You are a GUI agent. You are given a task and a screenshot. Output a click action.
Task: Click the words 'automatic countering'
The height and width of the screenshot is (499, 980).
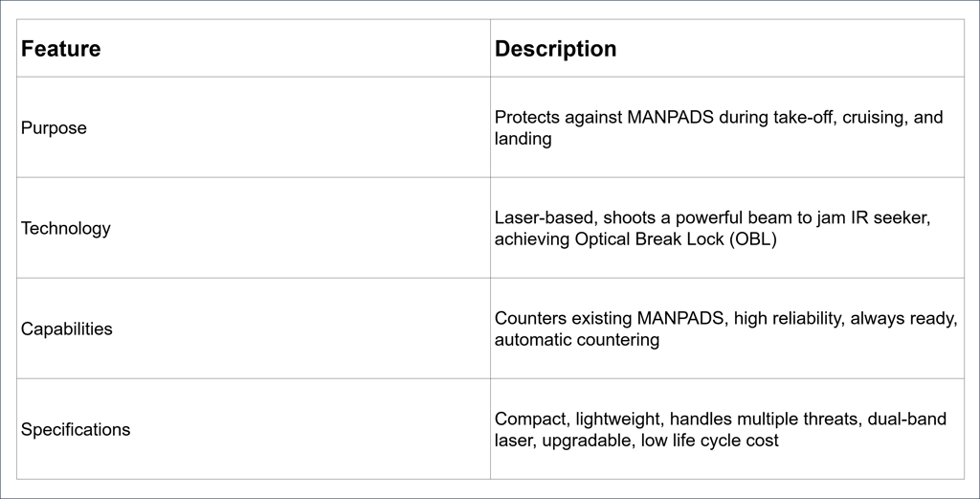tap(577, 340)
